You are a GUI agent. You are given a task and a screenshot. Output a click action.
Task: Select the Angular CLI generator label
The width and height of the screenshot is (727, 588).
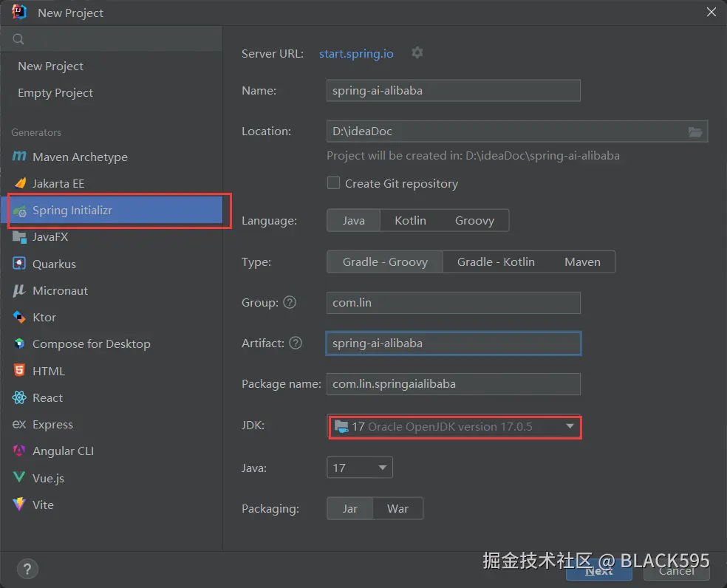coord(63,451)
